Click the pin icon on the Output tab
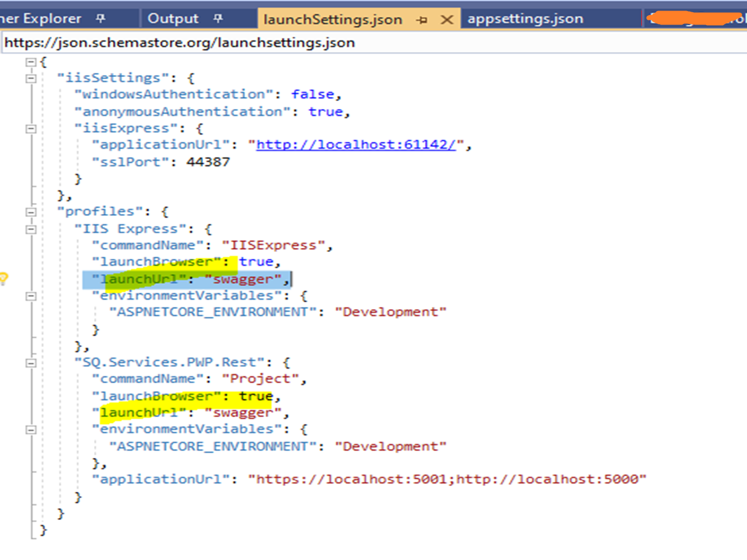The height and width of the screenshot is (560, 747). click(218, 19)
